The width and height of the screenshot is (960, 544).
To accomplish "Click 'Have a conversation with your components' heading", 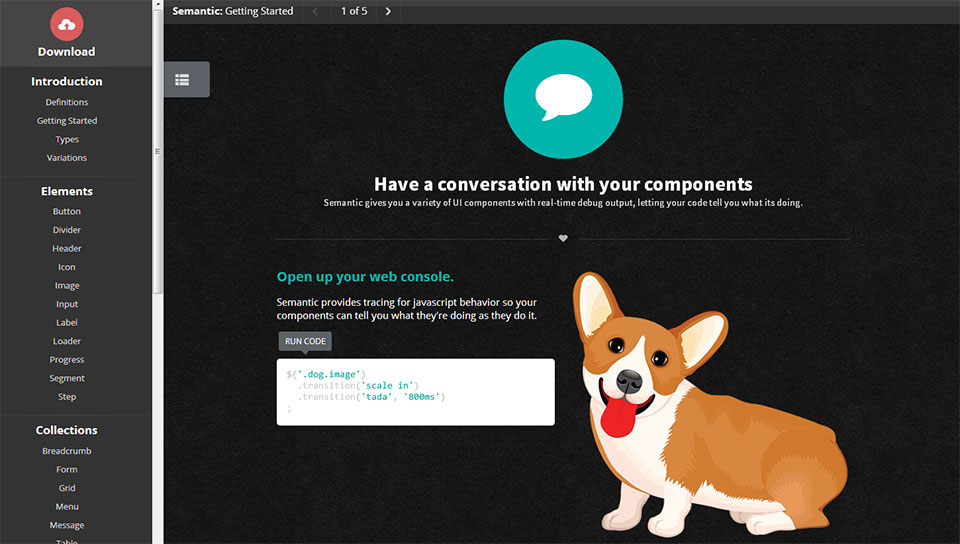I will (x=563, y=184).
